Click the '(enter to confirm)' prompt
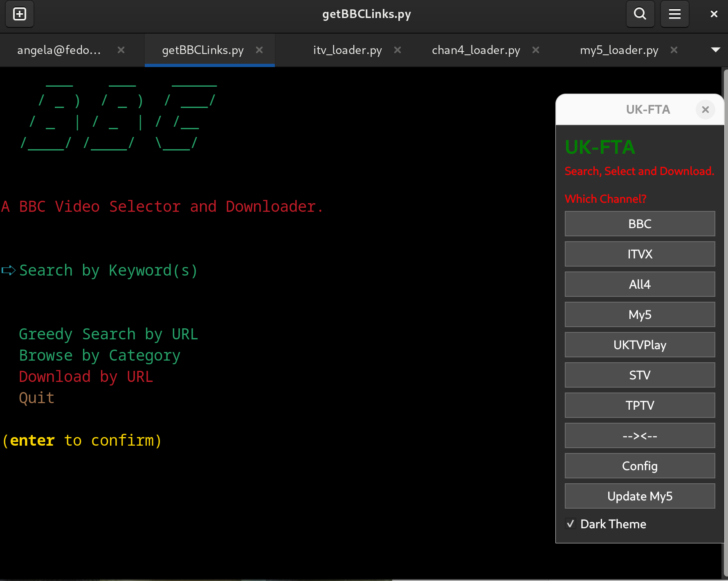 point(82,441)
